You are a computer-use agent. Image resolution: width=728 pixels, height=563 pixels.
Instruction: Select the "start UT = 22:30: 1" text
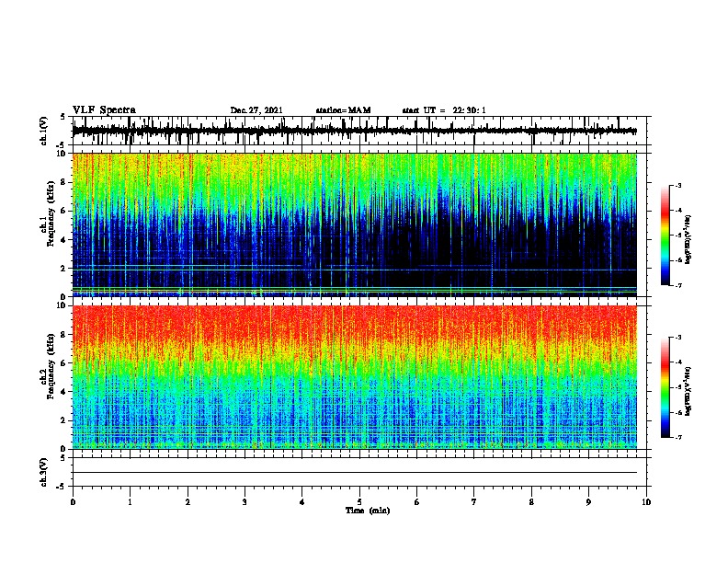(x=444, y=110)
